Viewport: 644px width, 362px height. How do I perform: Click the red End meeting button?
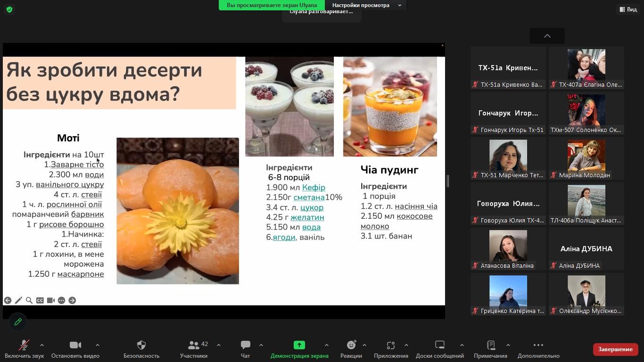[615, 349]
